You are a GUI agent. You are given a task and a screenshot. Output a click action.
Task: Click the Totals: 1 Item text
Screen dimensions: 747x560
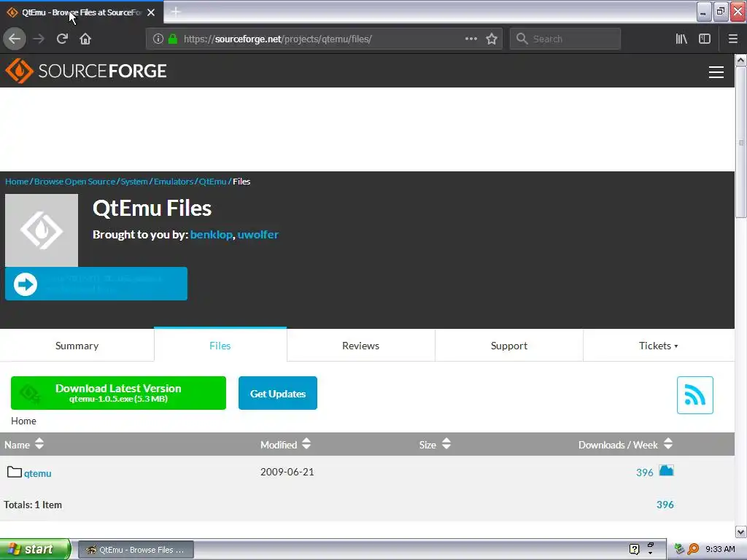[x=33, y=505]
